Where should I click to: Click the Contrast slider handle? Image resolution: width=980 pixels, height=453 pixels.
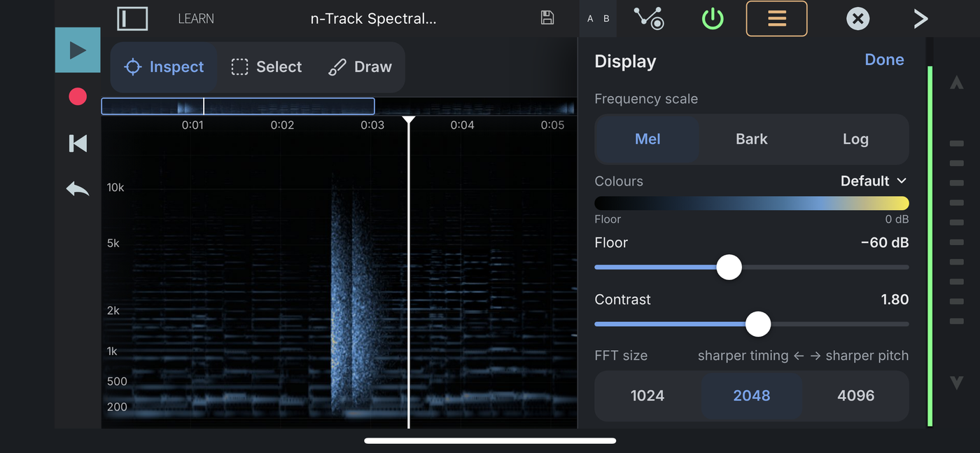point(758,324)
